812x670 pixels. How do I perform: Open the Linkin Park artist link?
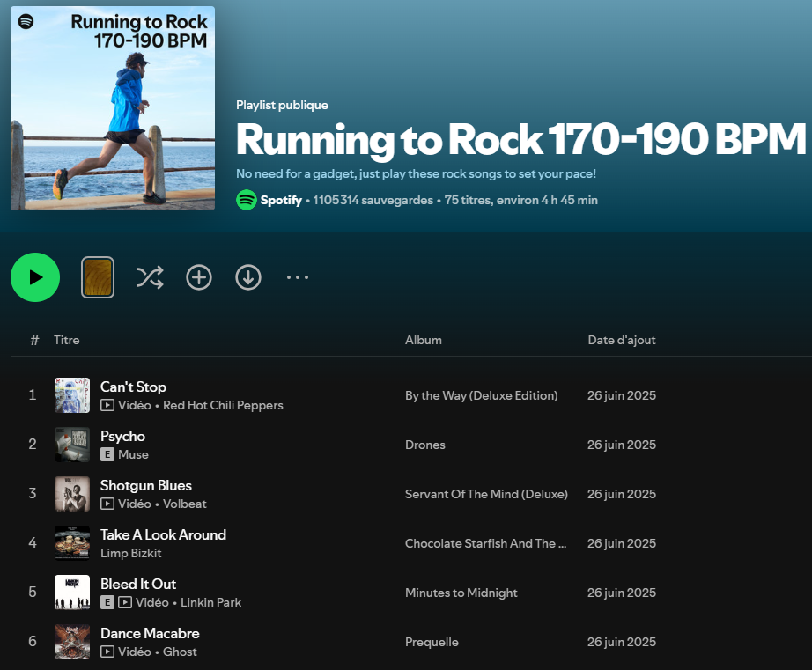click(x=211, y=603)
